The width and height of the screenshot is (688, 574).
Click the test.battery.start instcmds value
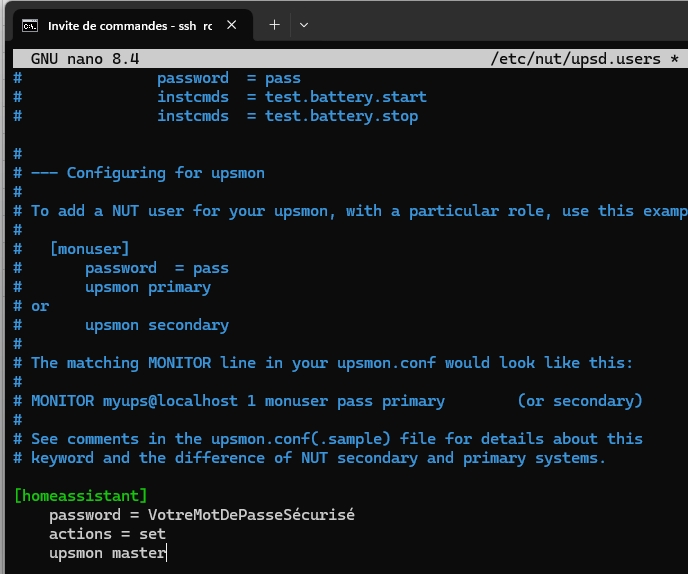(345, 97)
